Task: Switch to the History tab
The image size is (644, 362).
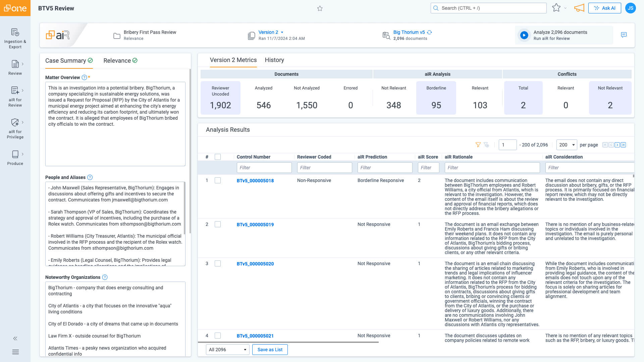Action: (274, 60)
